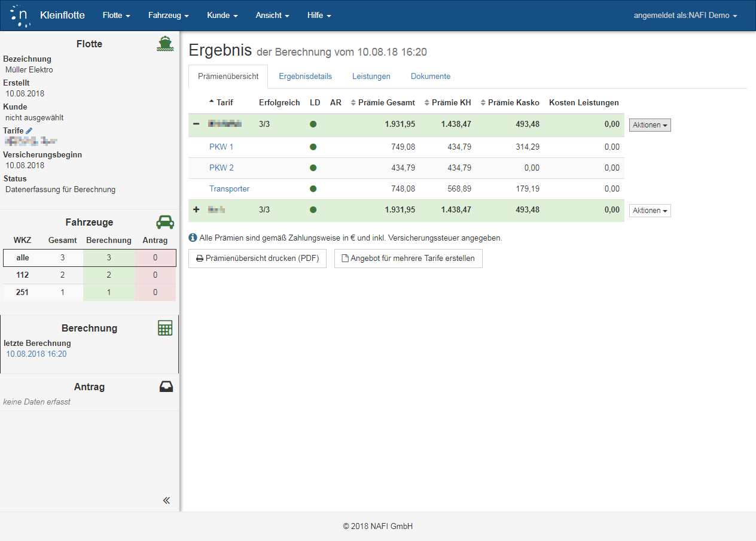Select the WKZ 251 row in Fahrzeuge table
The image size is (756, 541).
pyautogui.click(x=90, y=293)
